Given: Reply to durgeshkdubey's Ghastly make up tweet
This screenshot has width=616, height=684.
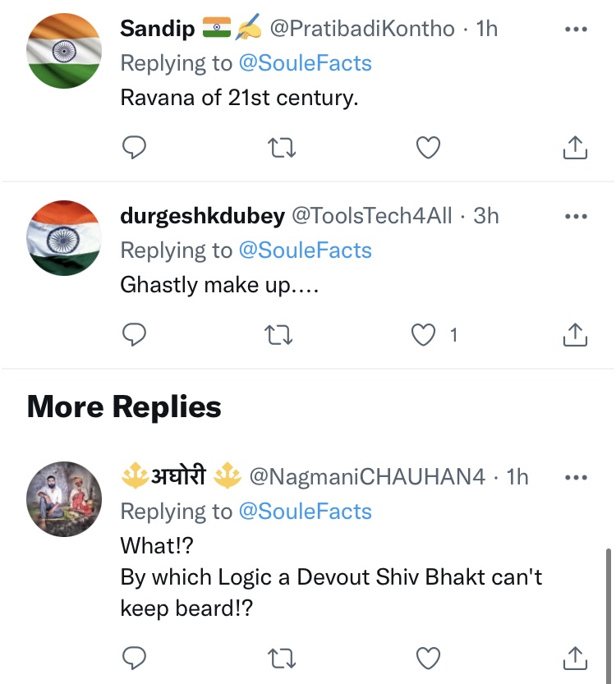Looking at the screenshot, I should coord(134,334).
